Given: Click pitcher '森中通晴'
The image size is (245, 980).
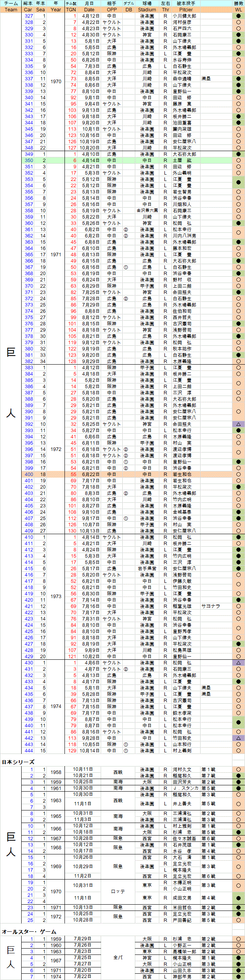Looking at the screenshot, I should [182, 79].
